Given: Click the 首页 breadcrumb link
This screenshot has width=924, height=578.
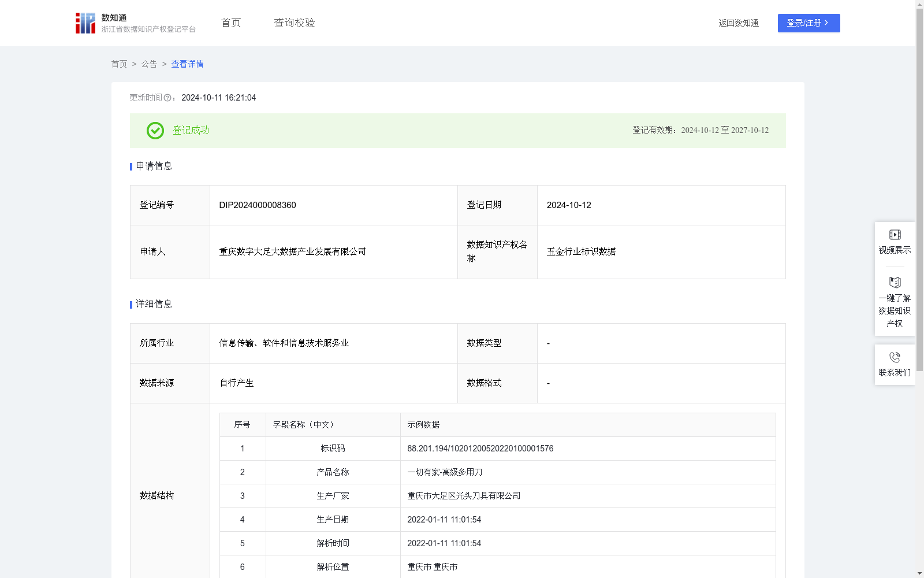Looking at the screenshot, I should 119,64.
